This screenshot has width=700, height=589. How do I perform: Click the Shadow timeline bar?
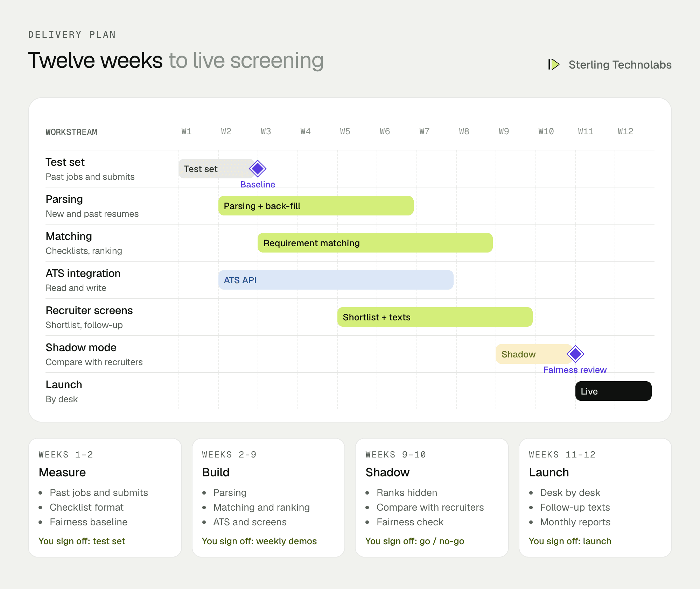click(x=534, y=354)
